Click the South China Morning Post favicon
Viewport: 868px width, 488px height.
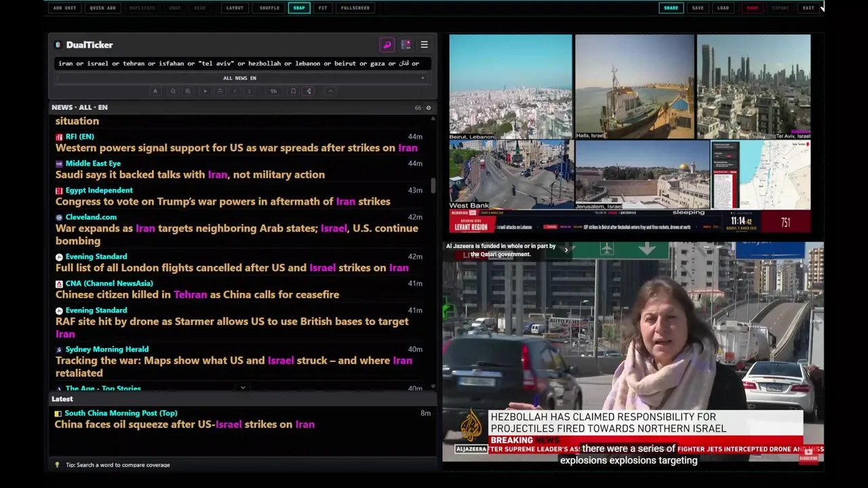[x=58, y=413]
